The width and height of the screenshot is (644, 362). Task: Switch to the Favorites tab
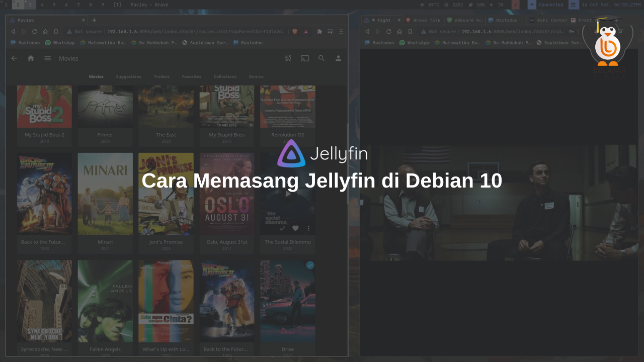pos(192,76)
